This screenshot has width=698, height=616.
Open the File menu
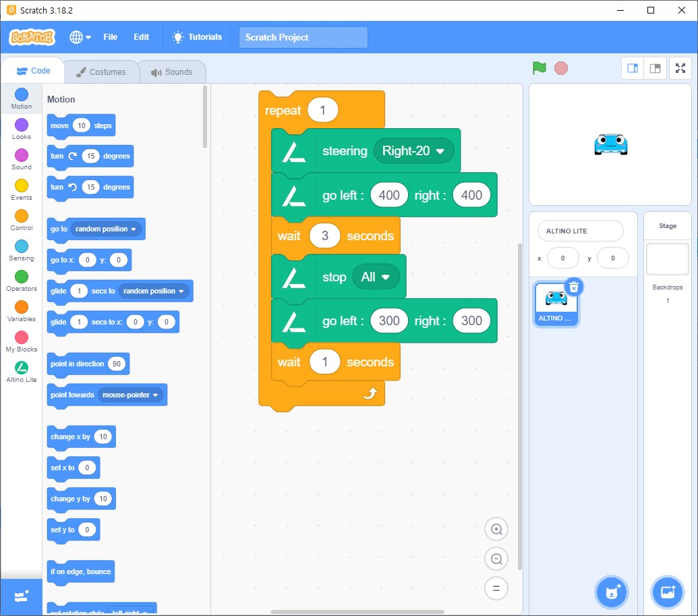(110, 37)
